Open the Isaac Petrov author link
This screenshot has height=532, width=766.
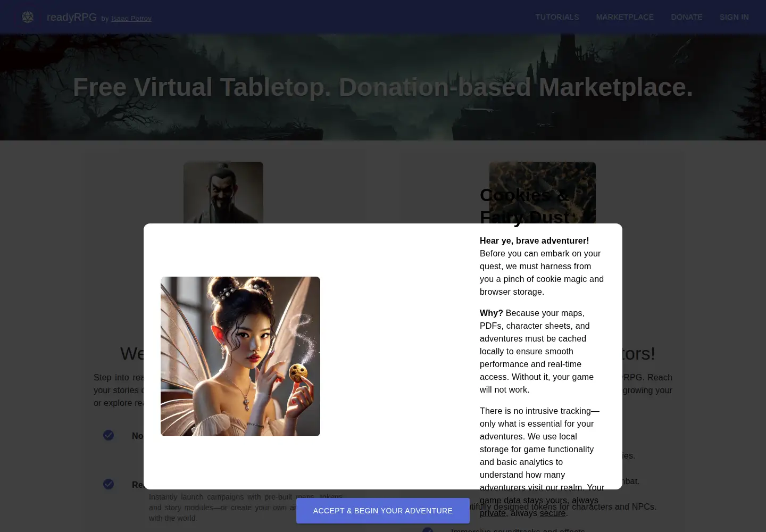tap(131, 19)
